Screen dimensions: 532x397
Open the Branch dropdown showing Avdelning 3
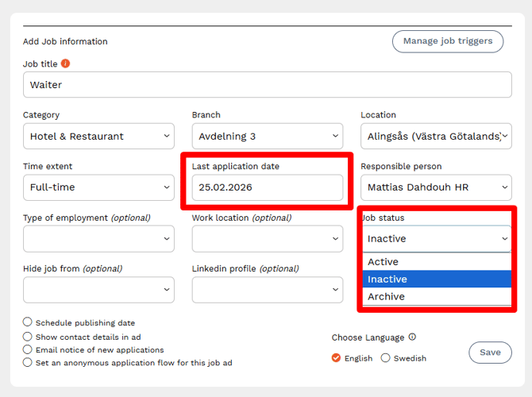pyautogui.click(x=268, y=136)
